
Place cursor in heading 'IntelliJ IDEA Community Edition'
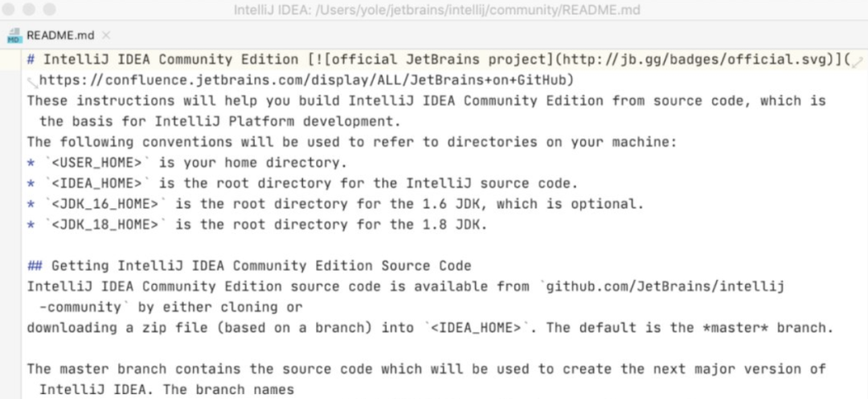tap(171, 60)
